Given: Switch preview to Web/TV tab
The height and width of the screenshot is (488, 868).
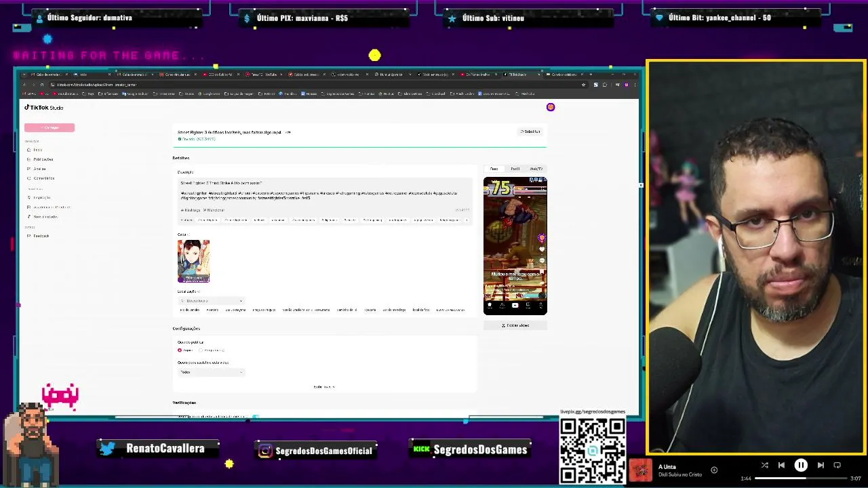Looking at the screenshot, I should (536, 169).
